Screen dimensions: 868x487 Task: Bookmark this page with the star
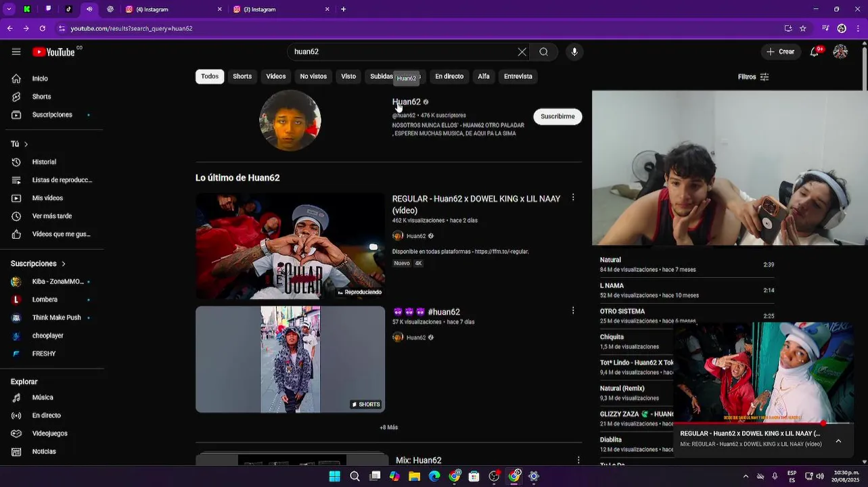(x=803, y=28)
